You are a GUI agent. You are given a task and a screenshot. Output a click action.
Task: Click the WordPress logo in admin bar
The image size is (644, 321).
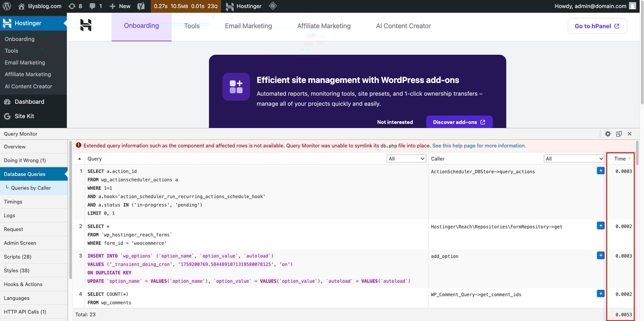7,6
